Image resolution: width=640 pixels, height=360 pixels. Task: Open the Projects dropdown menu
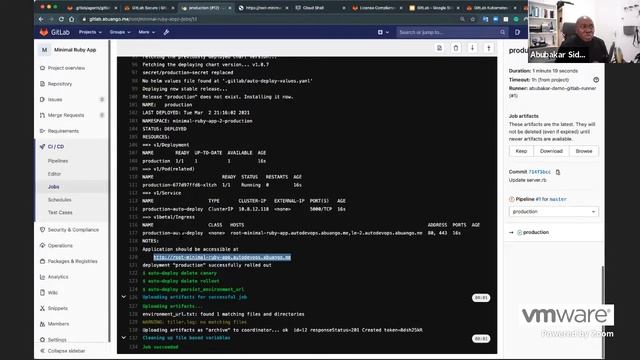click(x=90, y=32)
